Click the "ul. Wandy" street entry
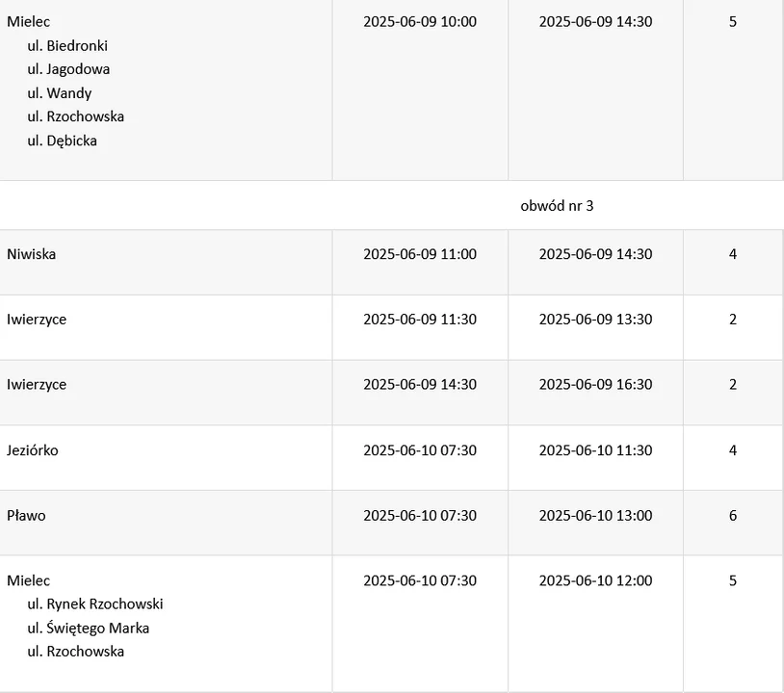This screenshot has width=784, height=693. pos(60,93)
